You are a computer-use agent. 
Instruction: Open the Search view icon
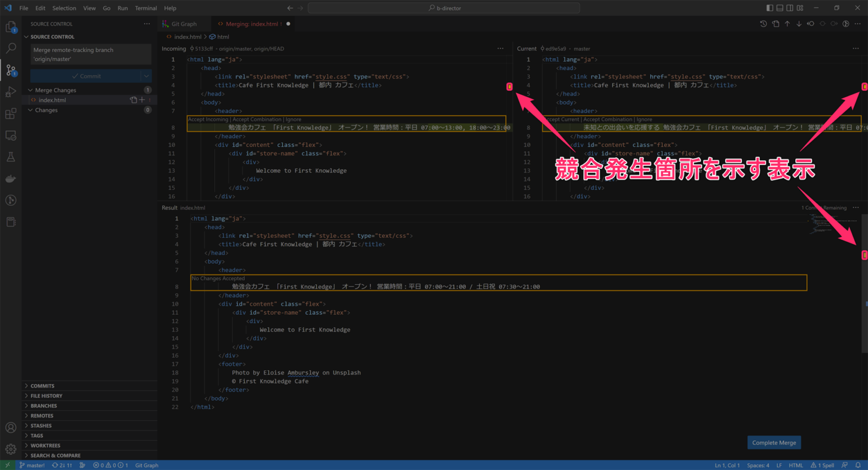click(11, 49)
